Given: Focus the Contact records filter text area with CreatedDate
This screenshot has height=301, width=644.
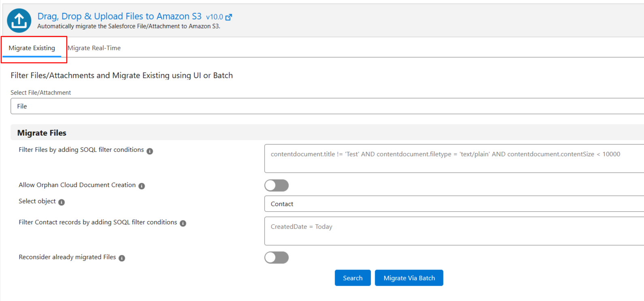Looking at the screenshot, I should pos(454,231).
